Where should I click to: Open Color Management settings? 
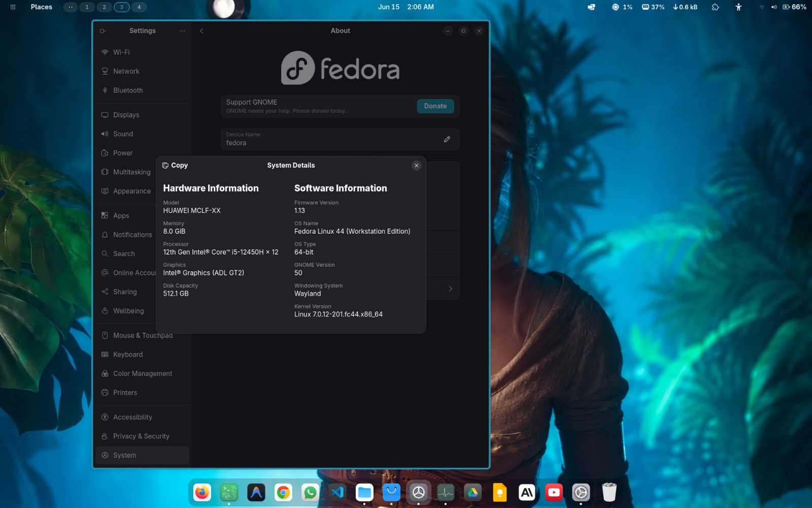(x=142, y=373)
